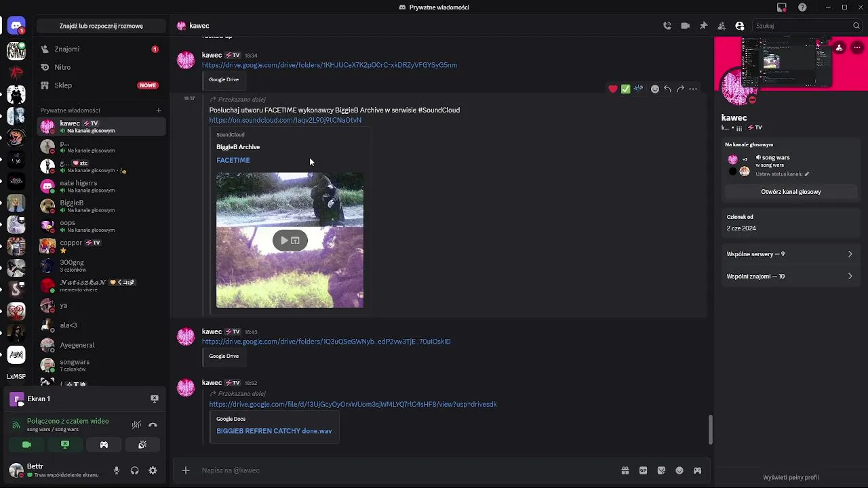Add friends to this direct message
This screenshot has width=868, height=488.
click(722, 26)
